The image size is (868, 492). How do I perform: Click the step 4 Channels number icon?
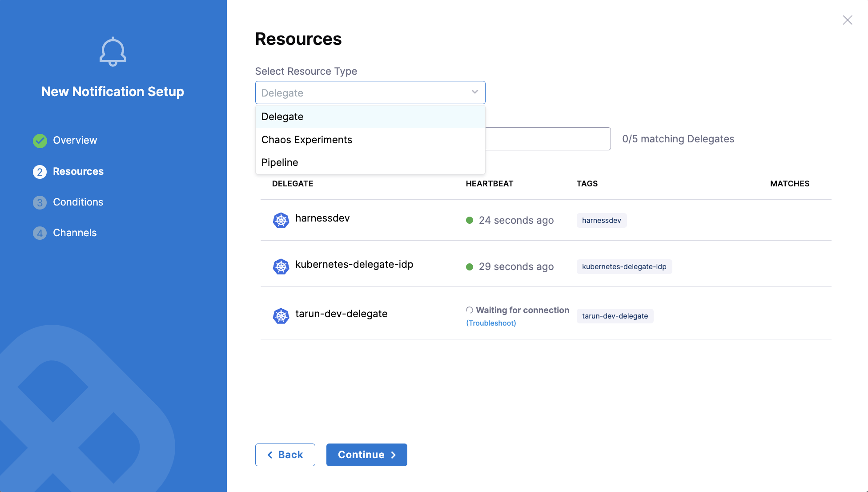[x=40, y=233]
